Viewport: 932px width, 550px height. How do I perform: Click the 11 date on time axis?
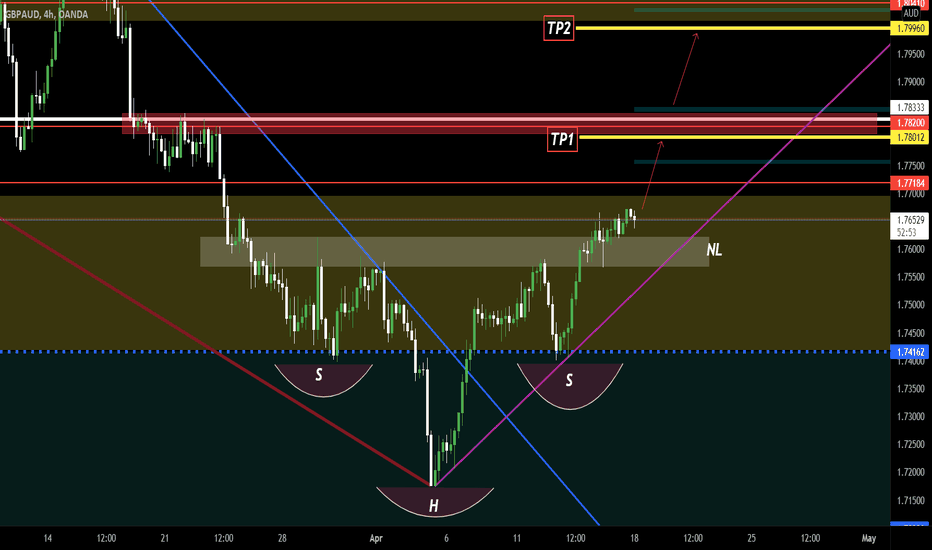517,539
